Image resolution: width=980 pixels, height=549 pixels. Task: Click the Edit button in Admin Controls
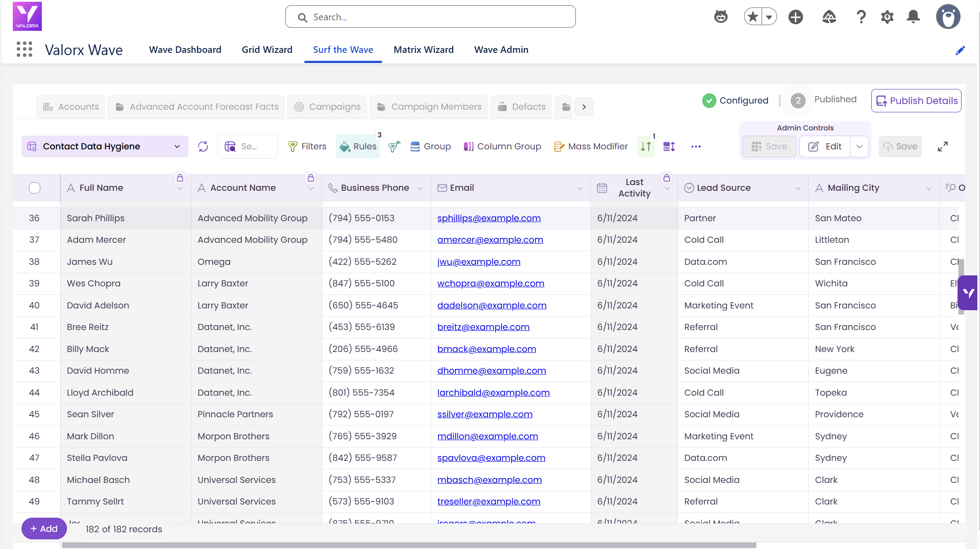click(825, 146)
